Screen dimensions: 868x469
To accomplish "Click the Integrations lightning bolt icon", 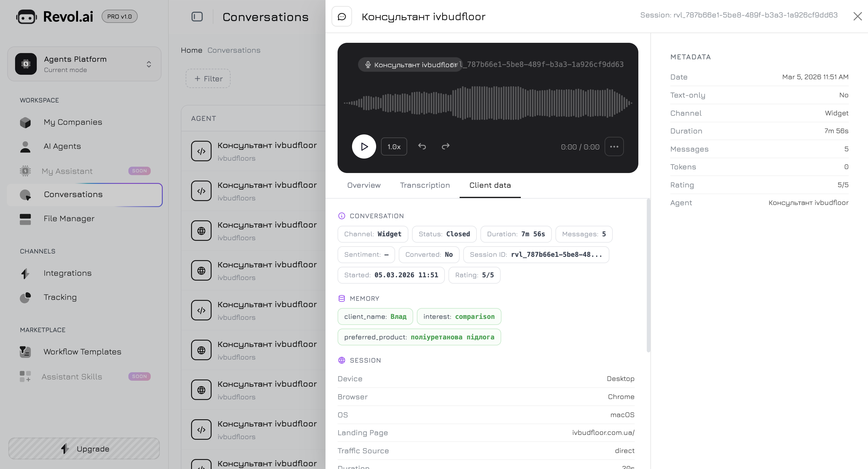I will coord(26,274).
